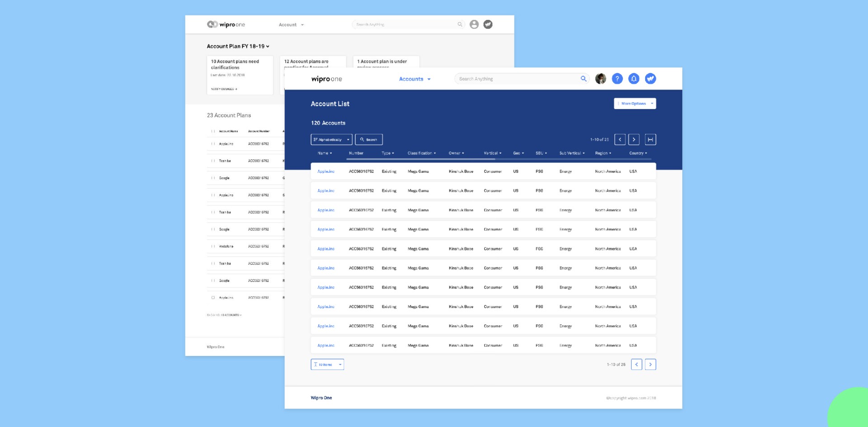The height and width of the screenshot is (427, 868).
Task: Click the help question mark icon
Action: click(x=617, y=79)
